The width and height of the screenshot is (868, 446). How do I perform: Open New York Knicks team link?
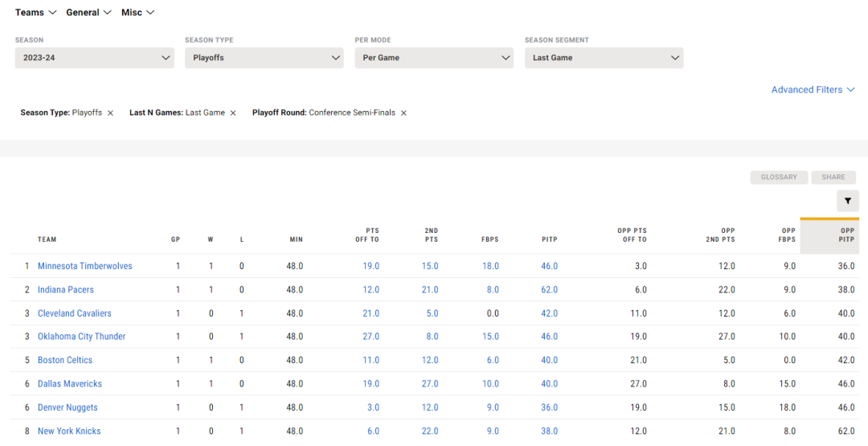pyautogui.click(x=69, y=431)
